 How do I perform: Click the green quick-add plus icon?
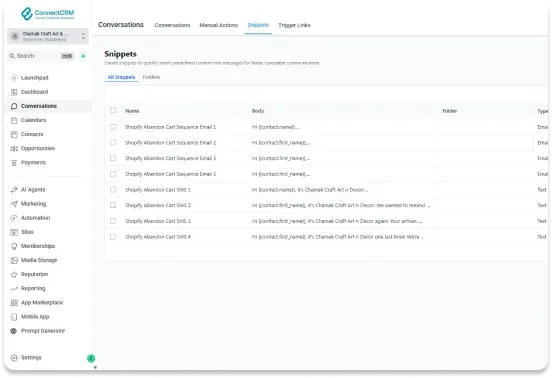click(83, 56)
